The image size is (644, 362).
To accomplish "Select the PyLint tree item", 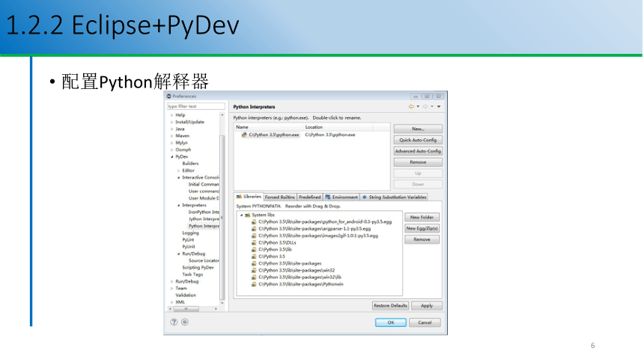I will pyautogui.click(x=188, y=240).
